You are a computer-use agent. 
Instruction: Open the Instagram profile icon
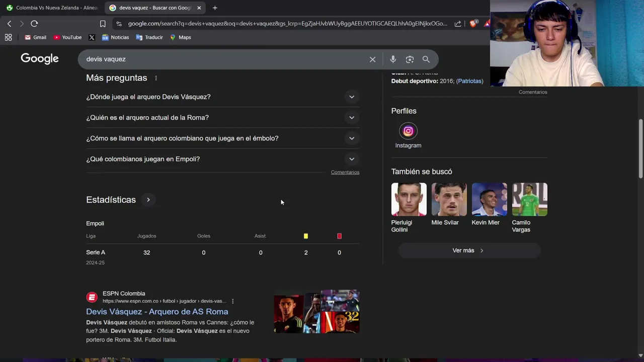point(408,131)
